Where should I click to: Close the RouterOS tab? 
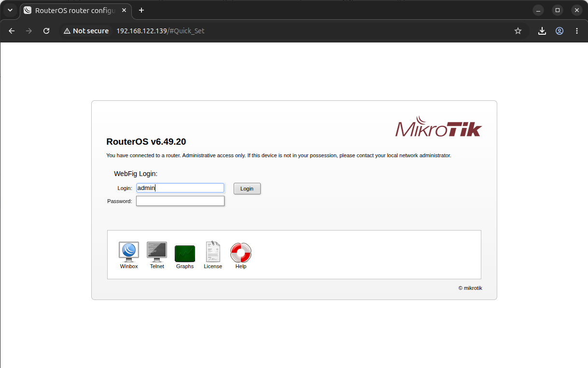(124, 10)
